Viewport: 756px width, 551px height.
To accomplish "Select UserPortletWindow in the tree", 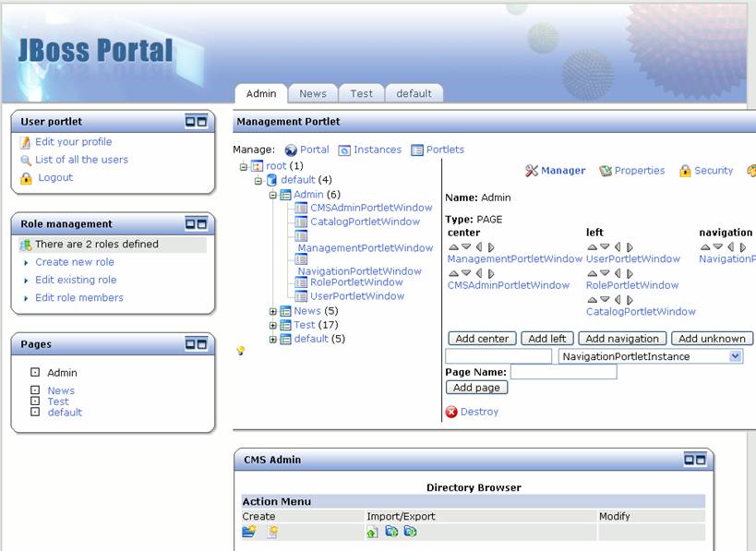I will [x=357, y=296].
